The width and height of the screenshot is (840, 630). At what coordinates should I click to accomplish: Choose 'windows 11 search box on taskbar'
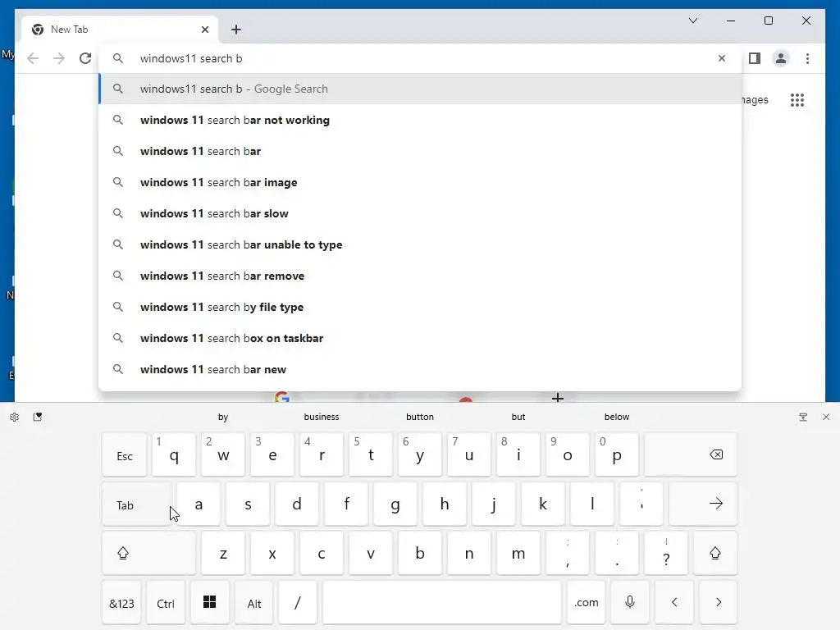(421, 338)
